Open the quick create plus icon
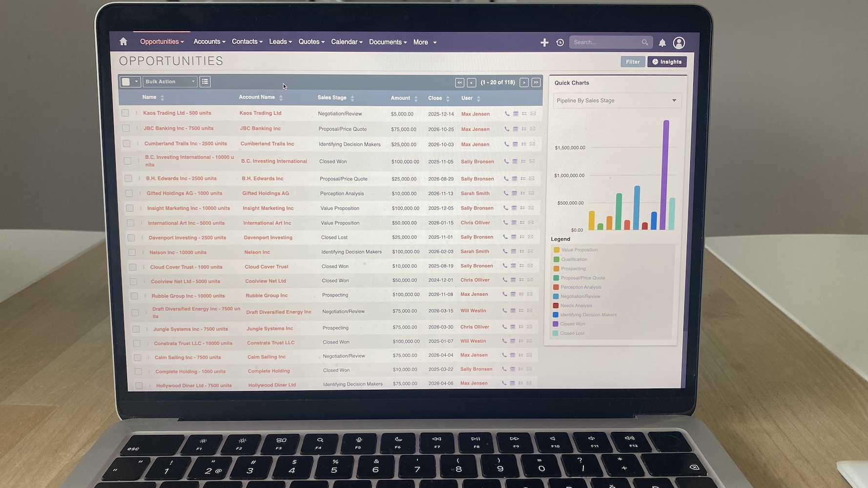The height and width of the screenshot is (488, 868). 544,42
